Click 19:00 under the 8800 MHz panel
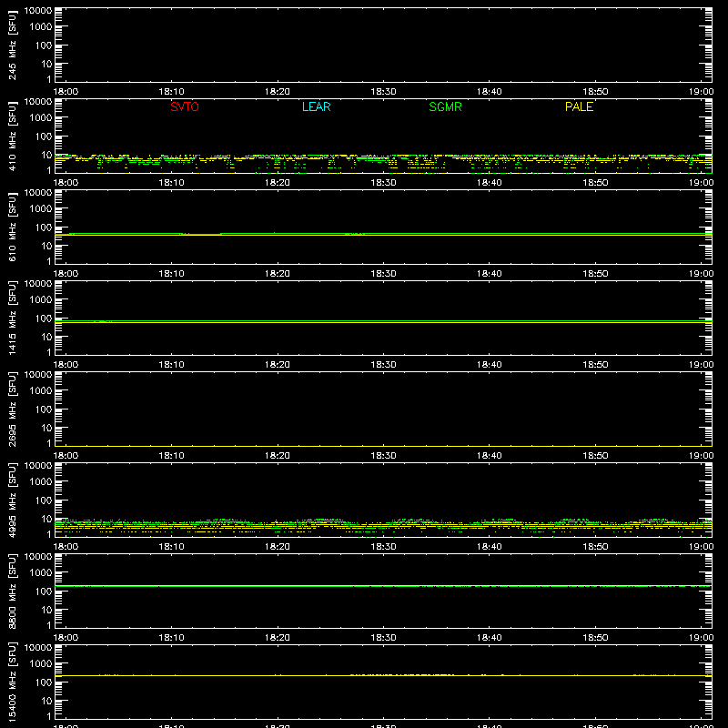 tap(701, 638)
